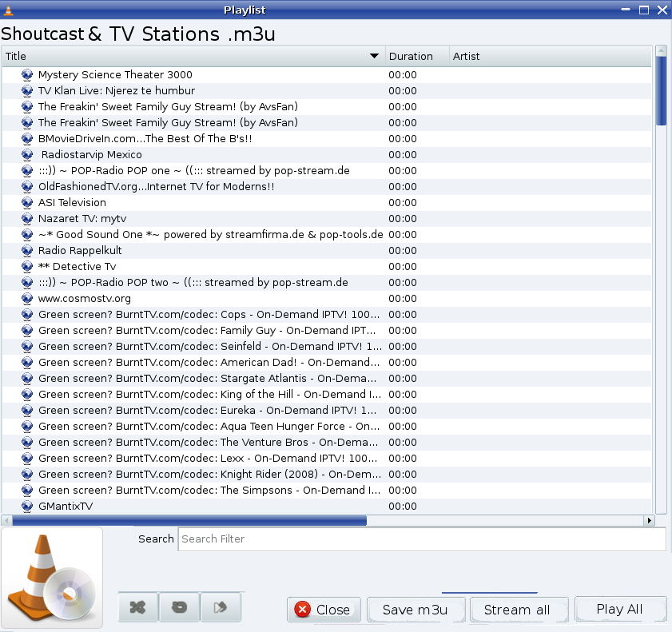
Task: Sort playlist by Artist column header
Action: click(467, 56)
